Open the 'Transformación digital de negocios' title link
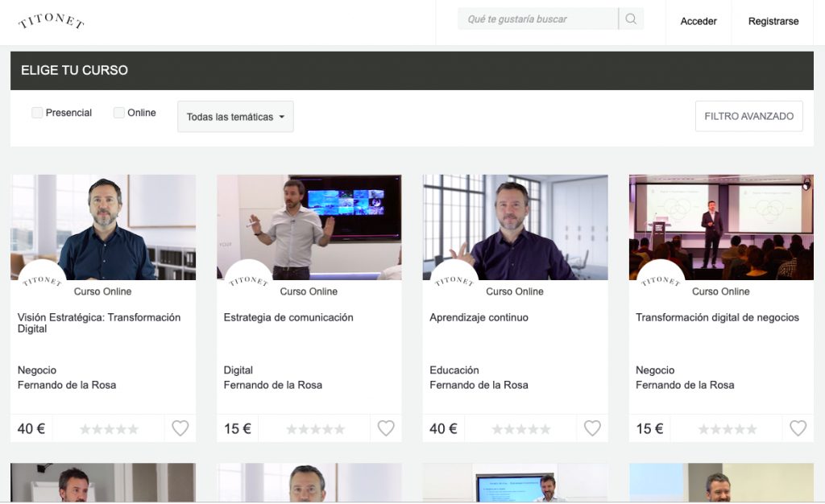This screenshot has width=825, height=504. click(717, 317)
